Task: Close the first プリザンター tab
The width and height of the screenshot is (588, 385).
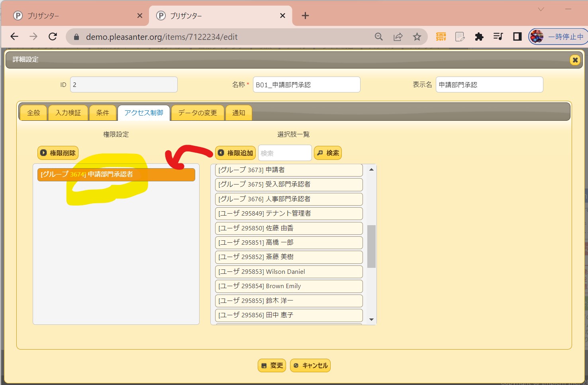Action: tap(140, 16)
